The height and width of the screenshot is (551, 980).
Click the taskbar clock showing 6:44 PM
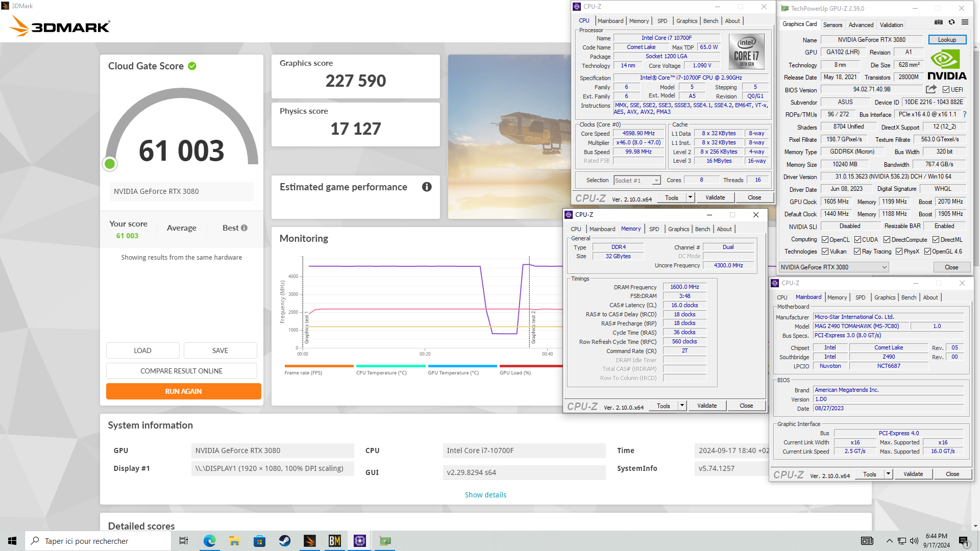[936, 541]
